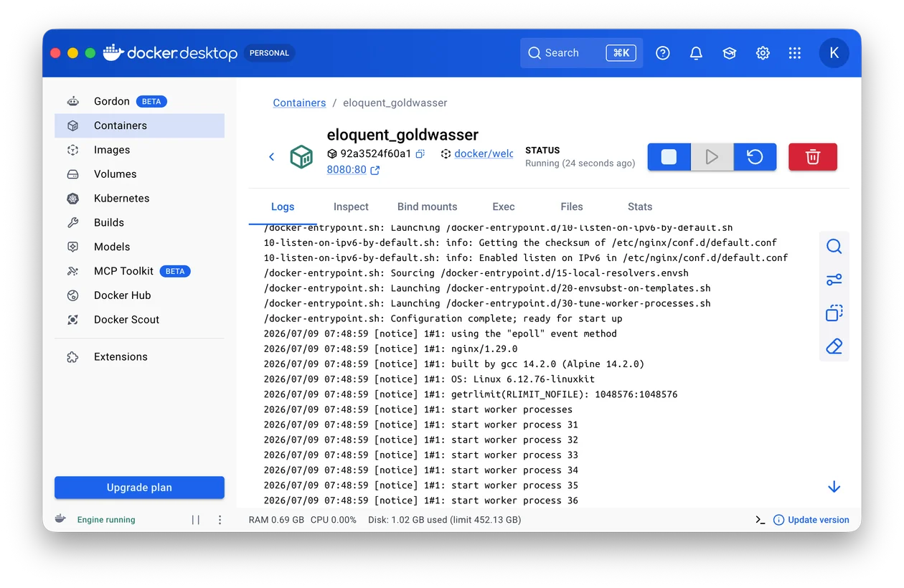
Task: Click the Disk 1.02 GB used status
Action: pos(445,520)
